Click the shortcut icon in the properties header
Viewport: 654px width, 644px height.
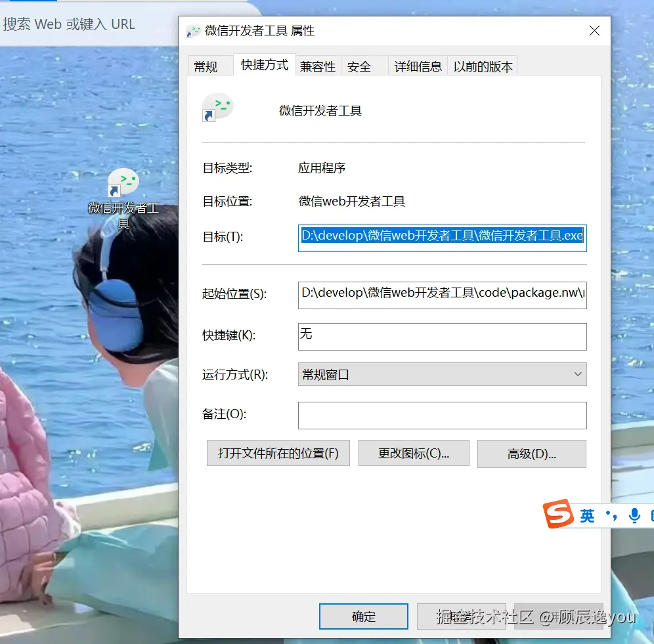point(217,107)
